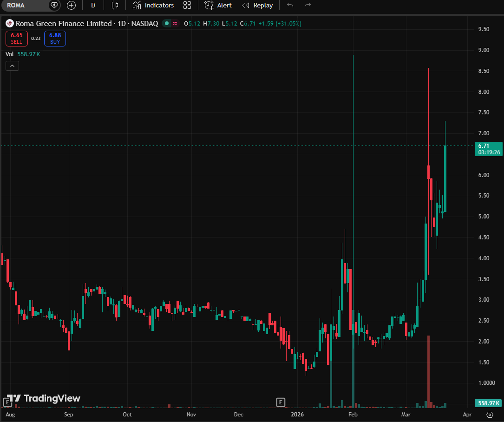Click the 1.0000 price axis label
504x422 pixels.
(x=487, y=383)
